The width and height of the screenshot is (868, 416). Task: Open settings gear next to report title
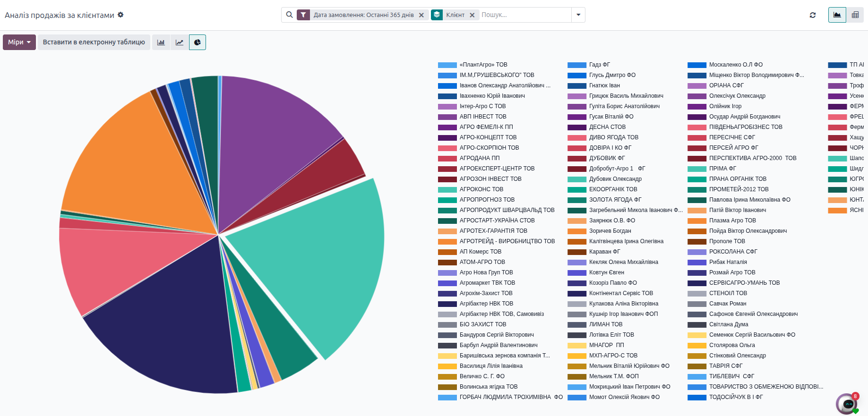point(120,15)
